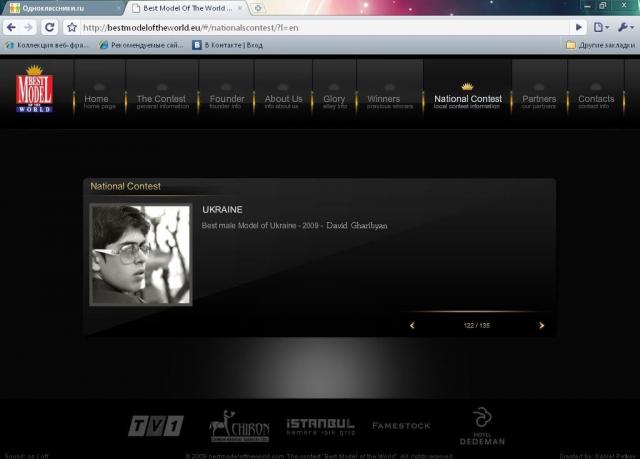Click the Istanbul kamera sponsor logo
The image size is (640, 459).
pyautogui.click(x=320, y=426)
